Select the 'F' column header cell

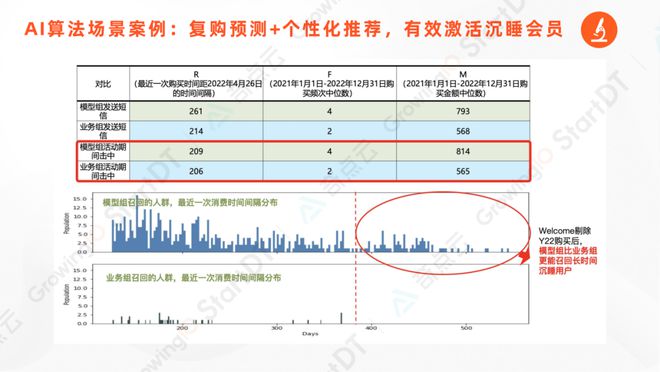click(x=330, y=84)
